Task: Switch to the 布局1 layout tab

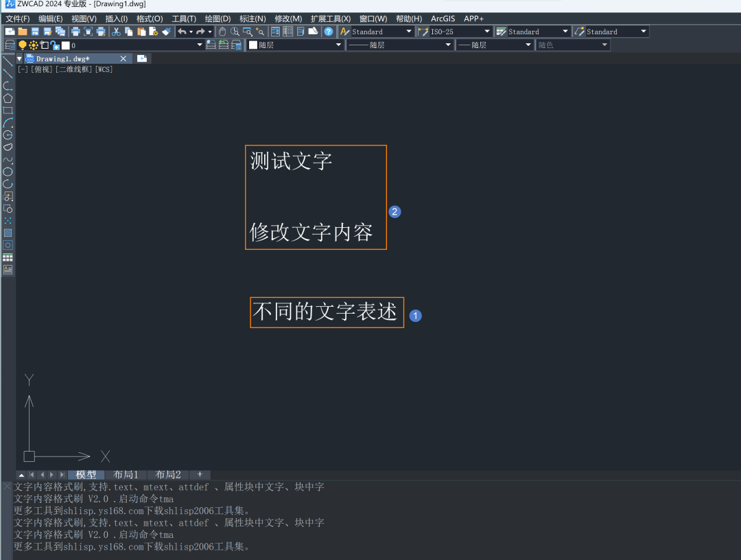Action: [x=126, y=474]
